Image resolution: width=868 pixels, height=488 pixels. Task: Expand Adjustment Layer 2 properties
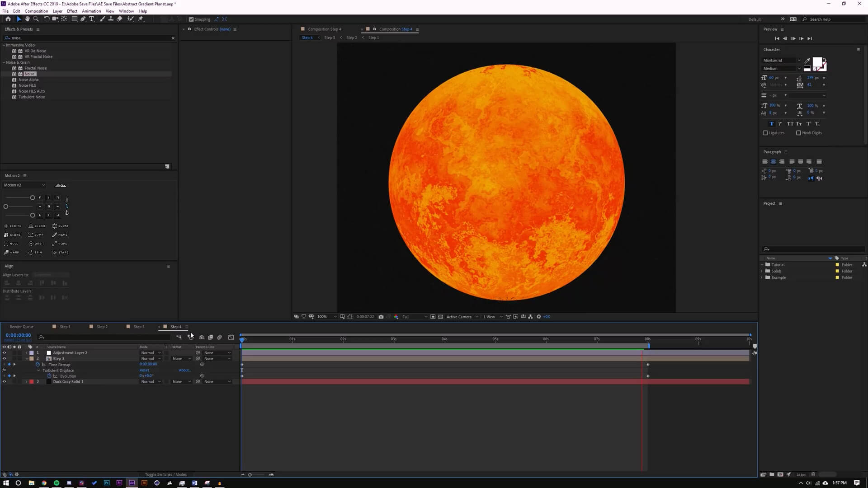[x=26, y=353]
